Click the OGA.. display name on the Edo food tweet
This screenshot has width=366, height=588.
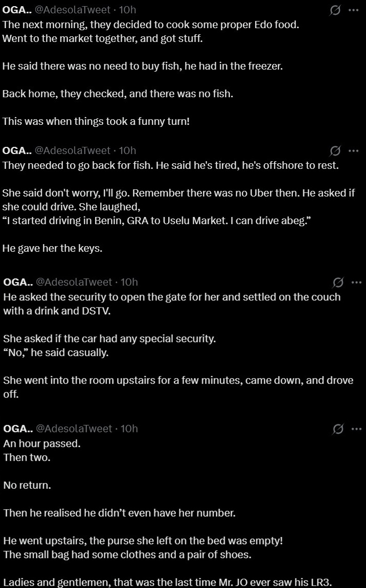tap(17, 10)
